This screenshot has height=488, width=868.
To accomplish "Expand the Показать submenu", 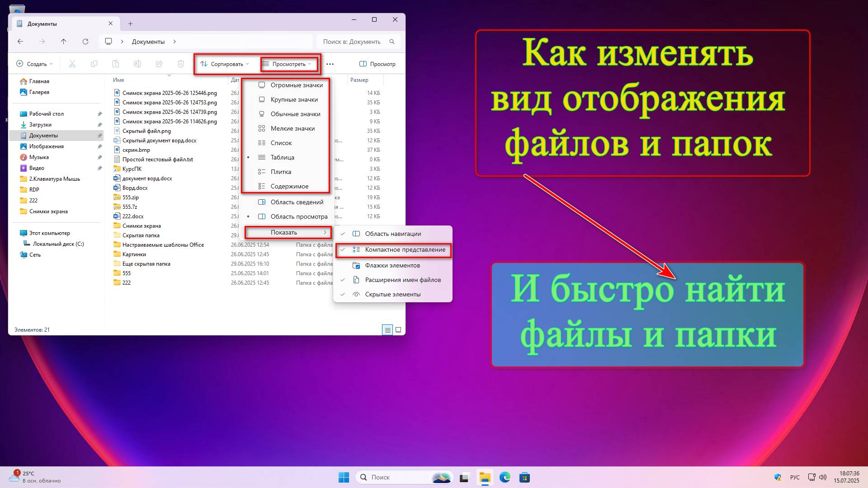I will (x=288, y=232).
